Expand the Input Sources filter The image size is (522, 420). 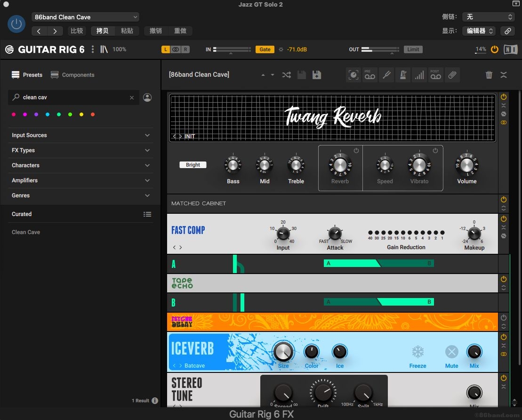tap(81, 135)
